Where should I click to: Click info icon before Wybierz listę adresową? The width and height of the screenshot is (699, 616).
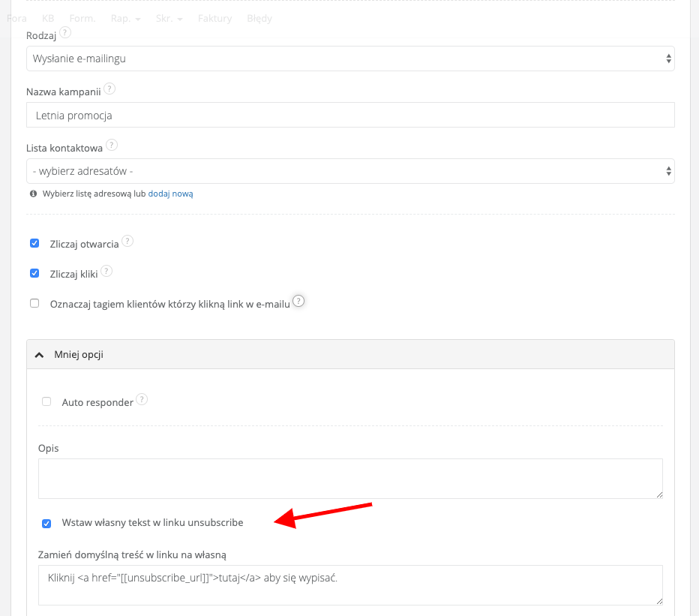tap(33, 194)
